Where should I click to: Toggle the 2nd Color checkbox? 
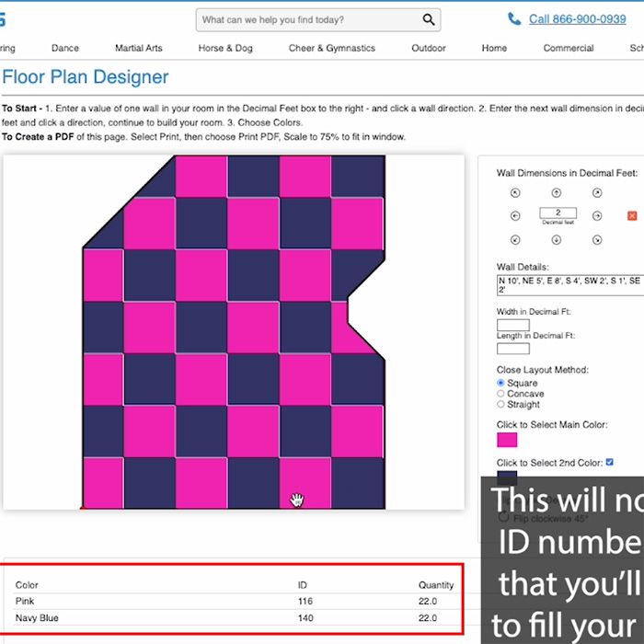(x=609, y=462)
